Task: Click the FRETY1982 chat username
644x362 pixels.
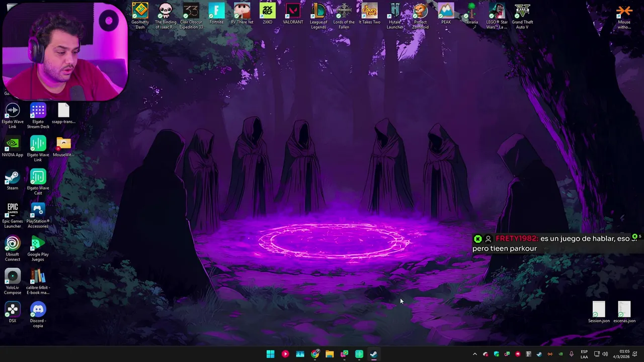Action: [517, 239]
